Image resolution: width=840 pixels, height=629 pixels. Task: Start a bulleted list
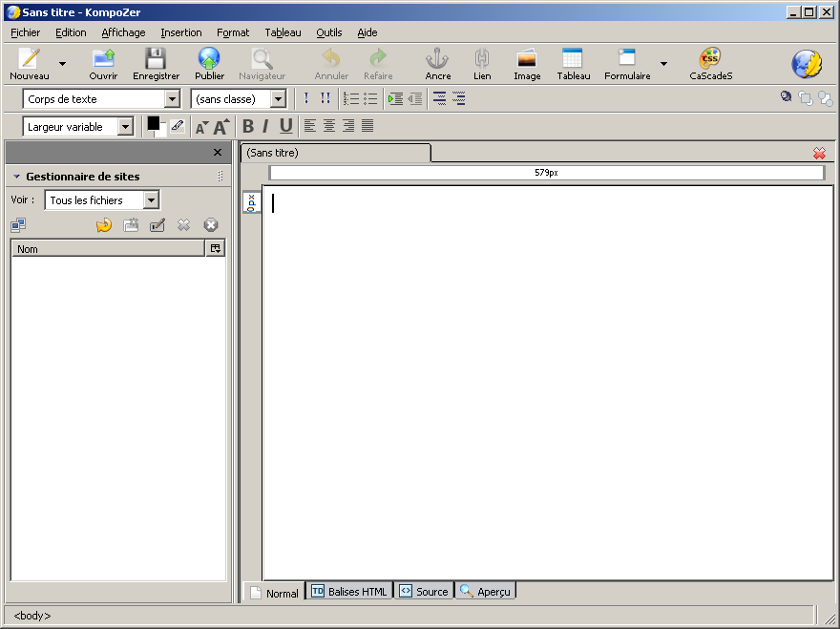370,98
